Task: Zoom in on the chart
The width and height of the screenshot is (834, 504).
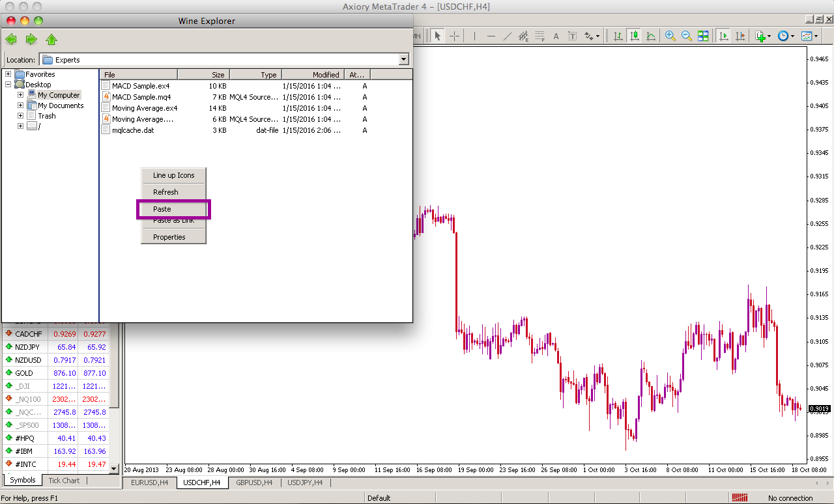Action: coord(670,36)
